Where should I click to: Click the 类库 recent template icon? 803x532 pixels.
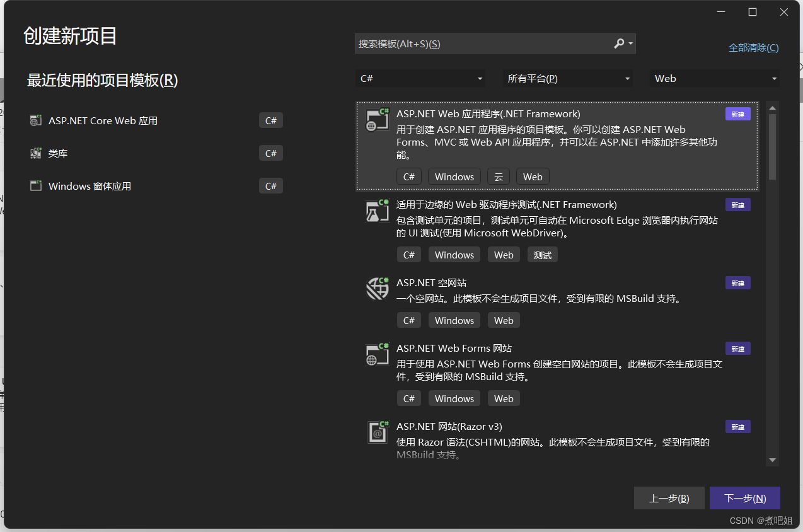click(x=36, y=153)
